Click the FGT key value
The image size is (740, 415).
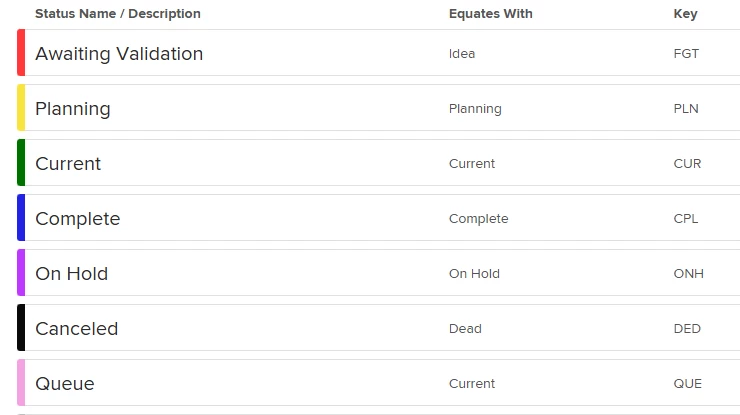click(686, 54)
